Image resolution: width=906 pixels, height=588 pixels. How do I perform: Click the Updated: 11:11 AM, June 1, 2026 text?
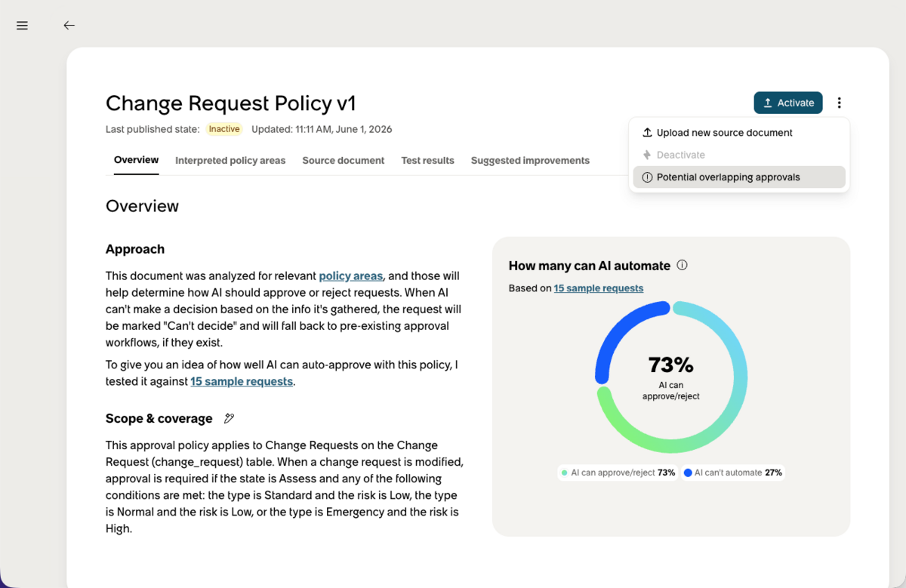(322, 129)
